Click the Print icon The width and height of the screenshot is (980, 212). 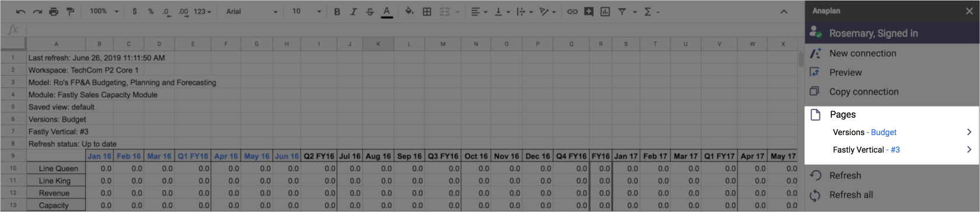pos(54,12)
